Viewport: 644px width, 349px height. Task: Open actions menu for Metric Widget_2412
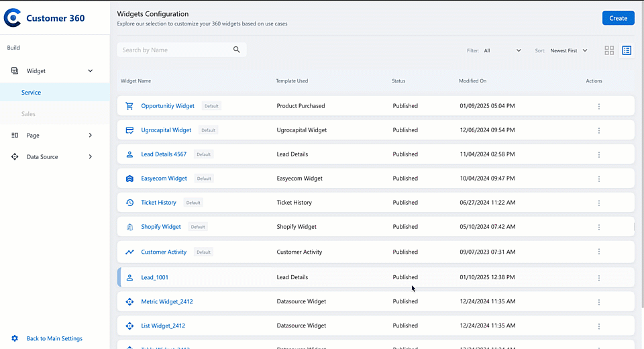[x=599, y=302]
